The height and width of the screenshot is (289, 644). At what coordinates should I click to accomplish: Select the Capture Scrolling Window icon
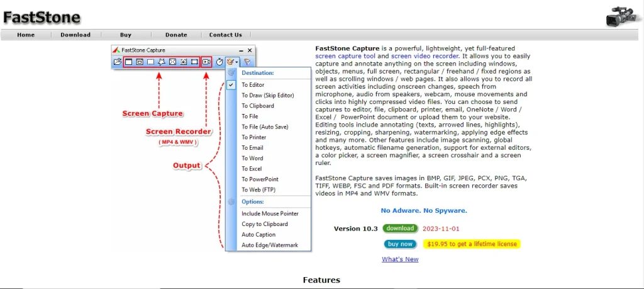tap(184, 62)
